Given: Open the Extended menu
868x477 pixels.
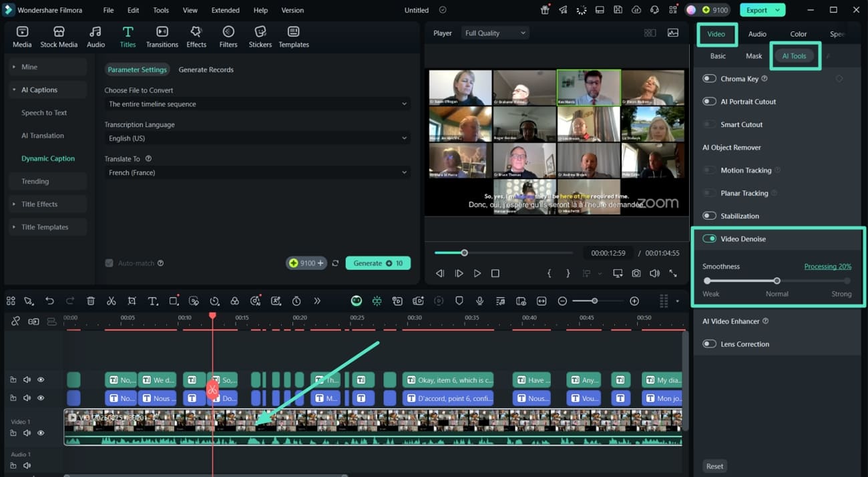Looking at the screenshot, I should click(226, 10).
